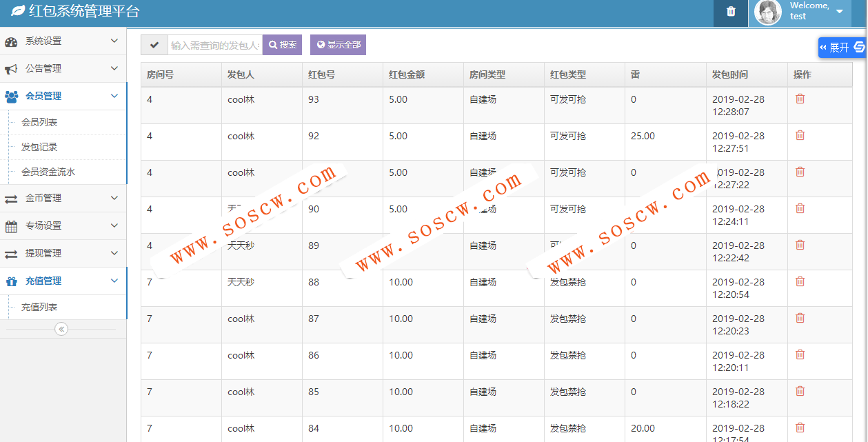The width and height of the screenshot is (868, 442).
Task: Delete the record dated 12:27:22
Action: (800, 172)
